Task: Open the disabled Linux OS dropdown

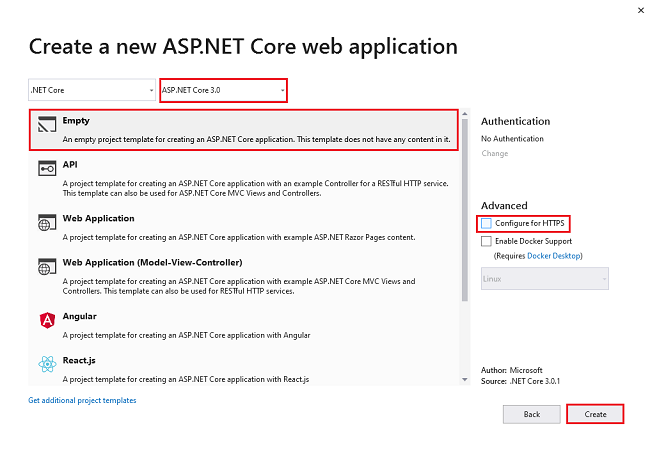Action: click(x=544, y=279)
